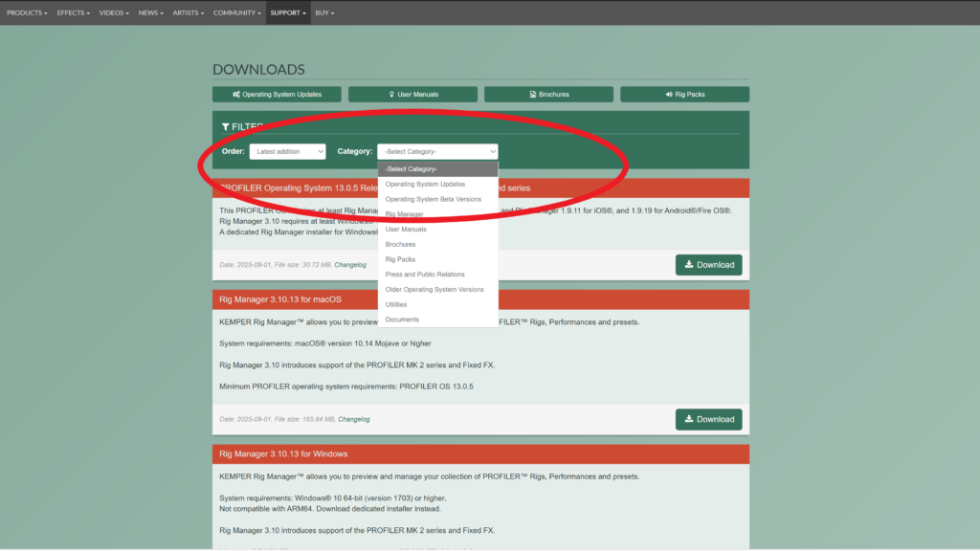
Task: Click the Rig Manager for Windows header
Action: click(283, 453)
